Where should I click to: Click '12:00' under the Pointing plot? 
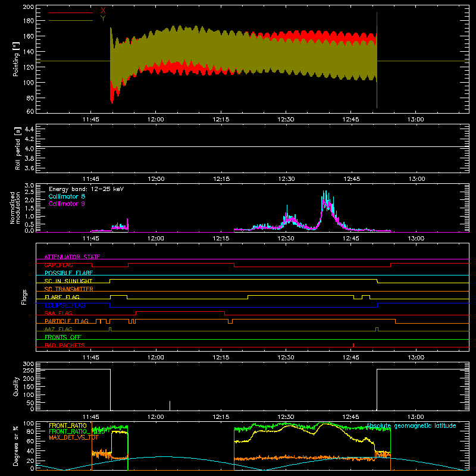(156, 120)
